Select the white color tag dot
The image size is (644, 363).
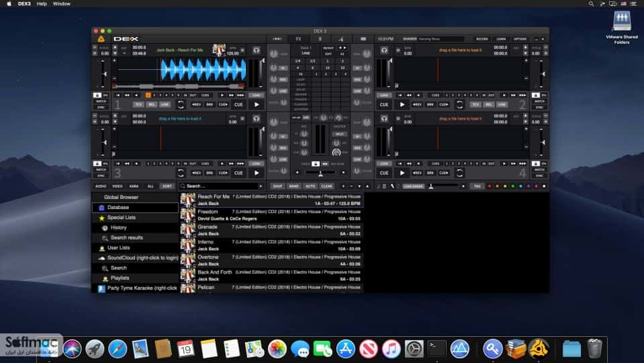(544, 186)
